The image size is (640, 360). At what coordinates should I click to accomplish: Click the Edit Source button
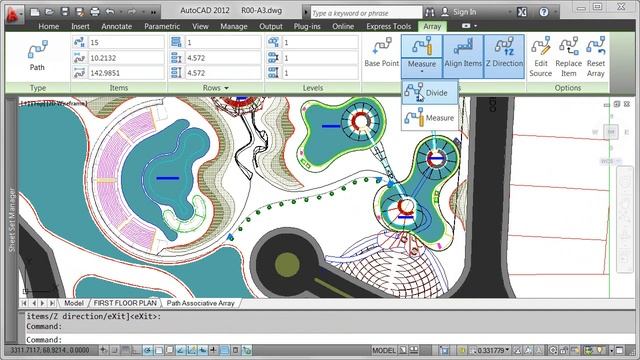click(x=540, y=57)
